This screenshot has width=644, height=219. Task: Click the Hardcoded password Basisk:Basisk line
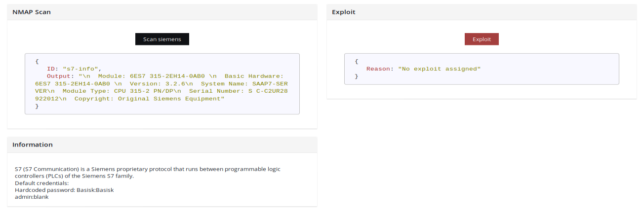pyautogui.click(x=64, y=190)
